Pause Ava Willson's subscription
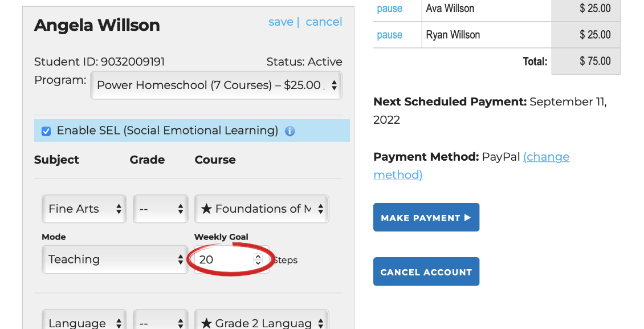The width and height of the screenshot is (644, 329). [389, 9]
